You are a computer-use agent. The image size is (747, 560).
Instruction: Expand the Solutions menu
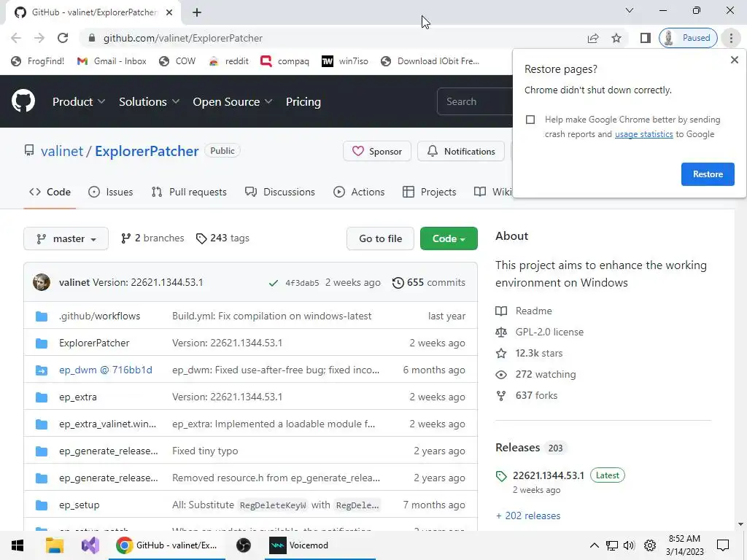(149, 101)
